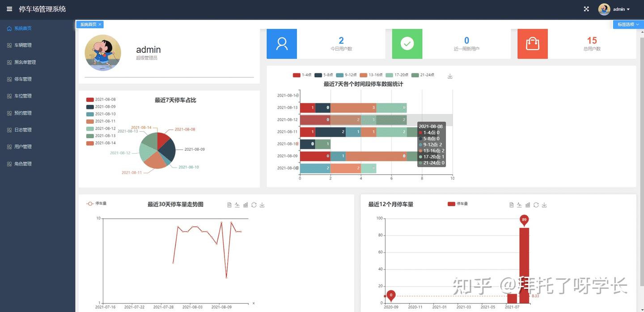The image size is (644, 312).
Task: Download the 7-day time-period stacked bar chart
Action: [450, 76]
